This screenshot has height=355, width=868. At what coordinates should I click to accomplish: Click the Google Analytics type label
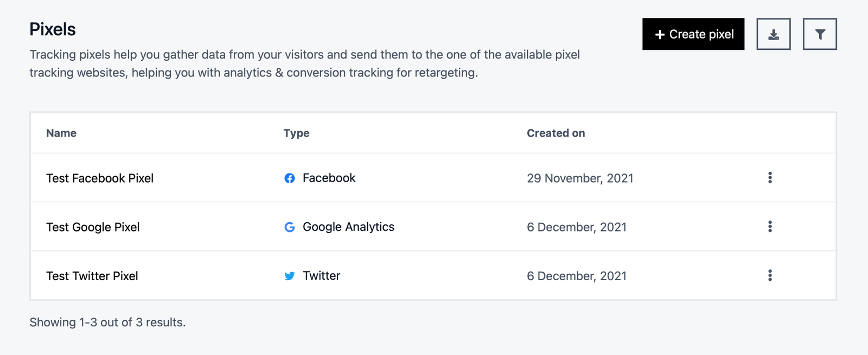click(348, 227)
